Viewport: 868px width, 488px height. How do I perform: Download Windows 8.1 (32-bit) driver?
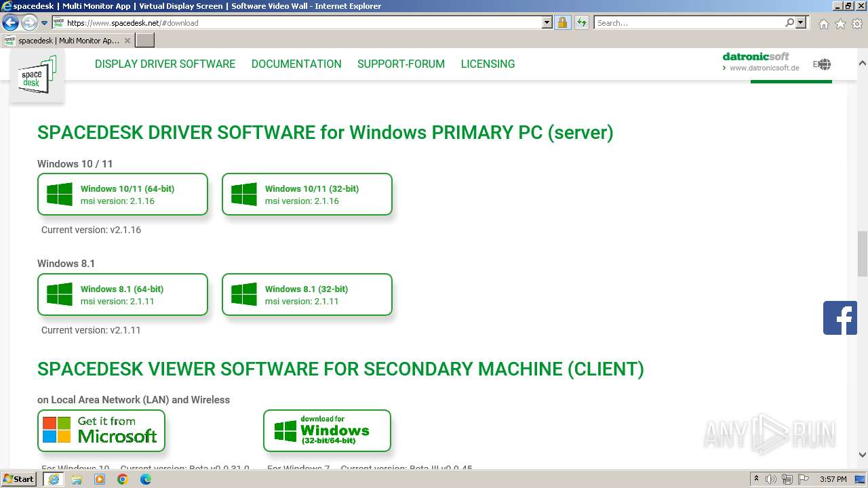click(307, 295)
